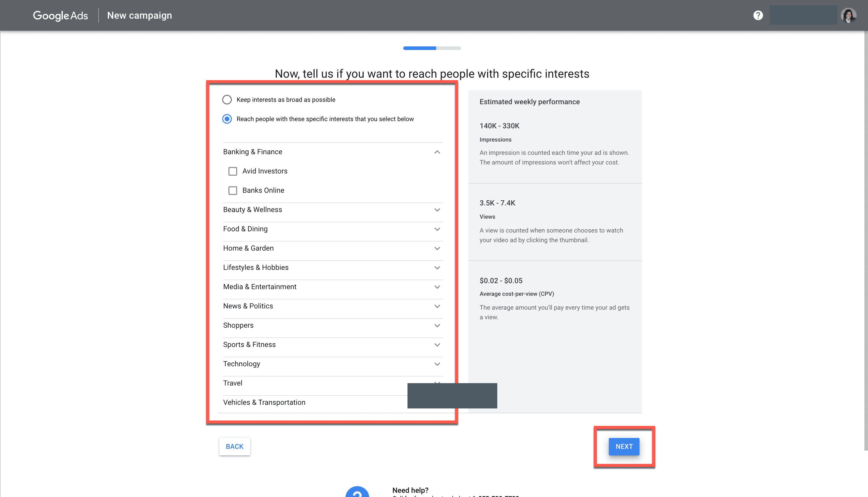Click the help question mark icon
The image size is (868, 497).
tap(758, 15)
